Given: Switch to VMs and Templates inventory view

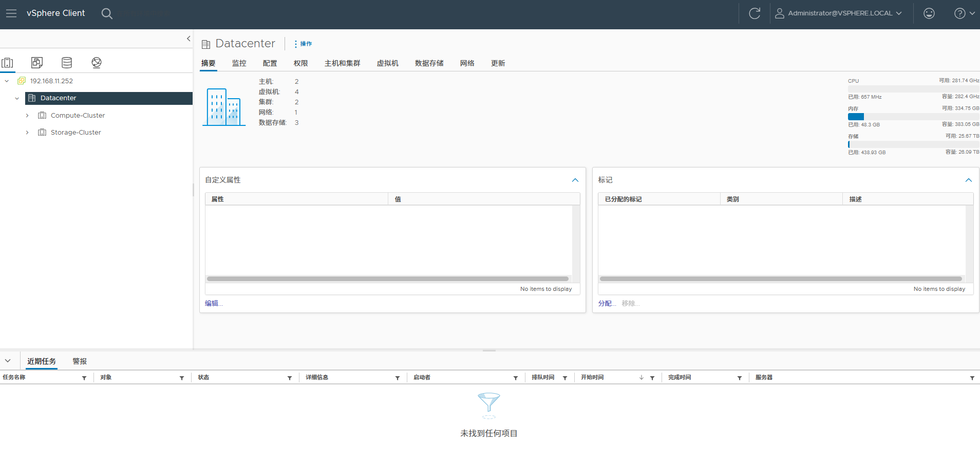Looking at the screenshot, I should [37, 63].
